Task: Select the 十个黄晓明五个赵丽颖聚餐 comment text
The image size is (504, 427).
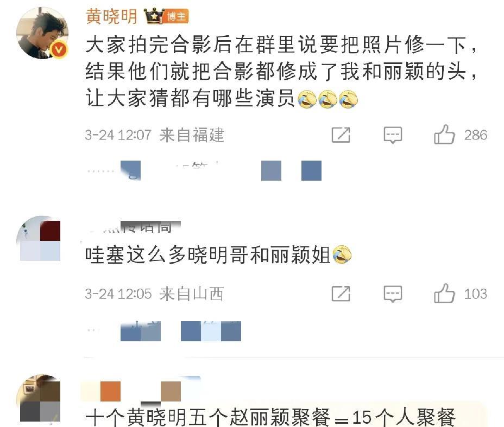Action: [x=270, y=417]
